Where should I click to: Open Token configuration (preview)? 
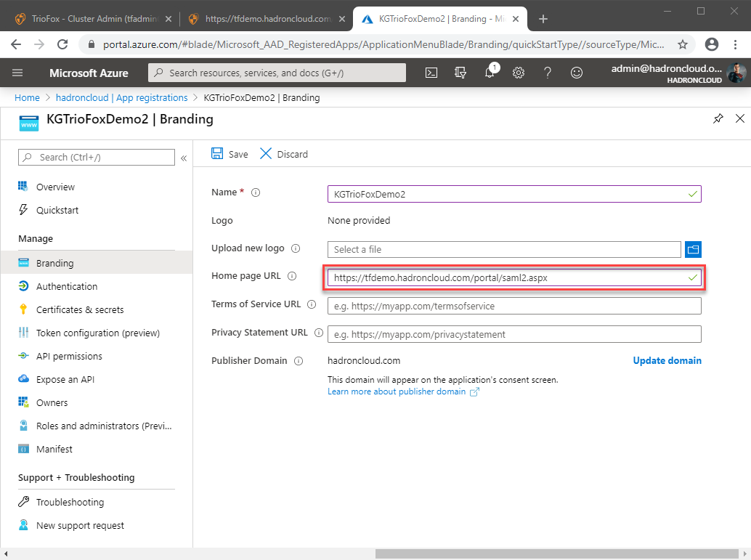point(97,333)
